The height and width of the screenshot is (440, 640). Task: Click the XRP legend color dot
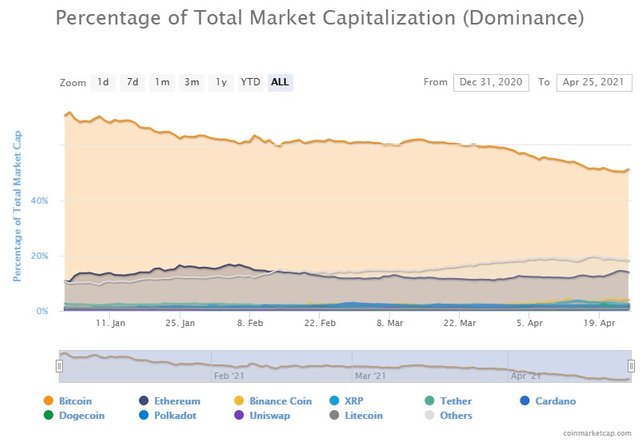click(x=334, y=400)
